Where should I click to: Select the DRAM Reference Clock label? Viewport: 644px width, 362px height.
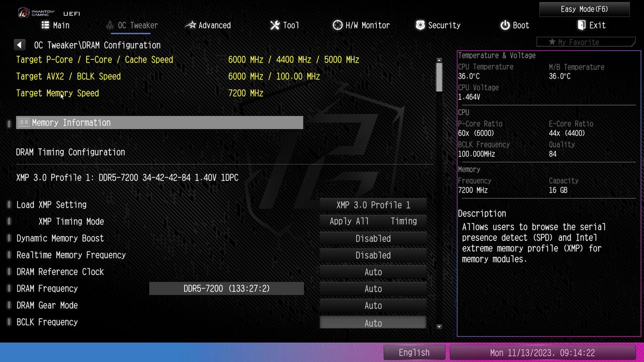(60, 272)
